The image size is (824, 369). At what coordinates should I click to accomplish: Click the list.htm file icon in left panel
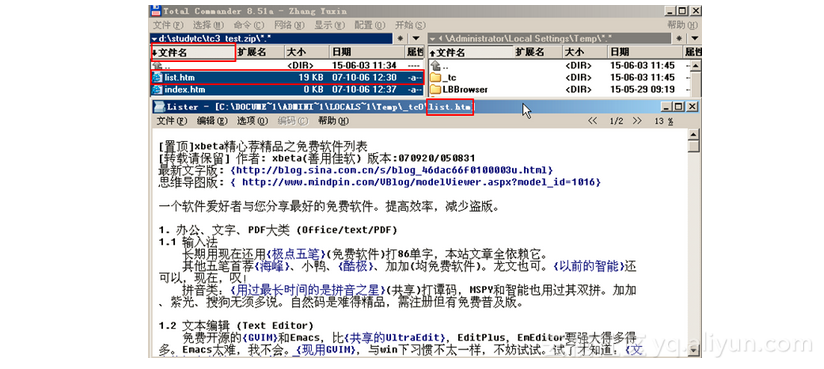click(x=157, y=78)
